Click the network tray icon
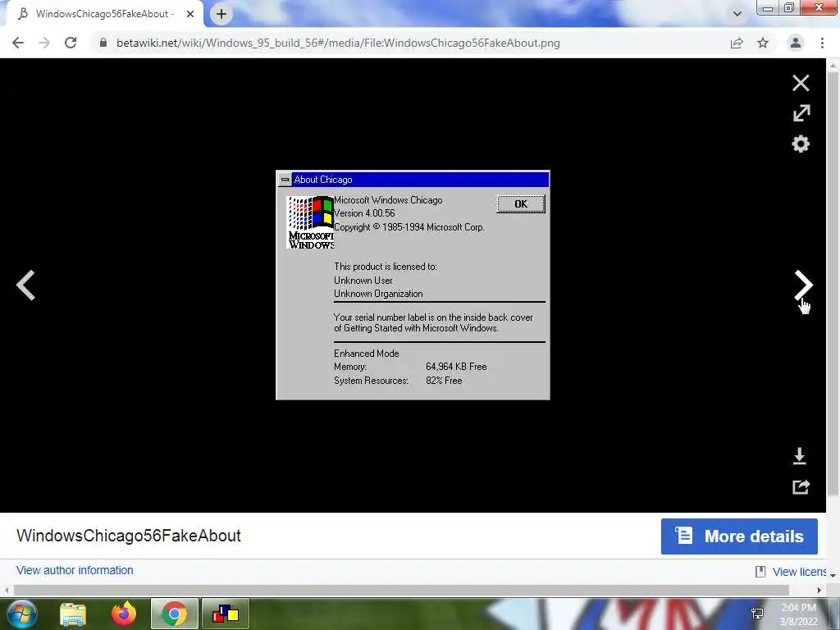The height and width of the screenshot is (630, 840). [757, 614]
